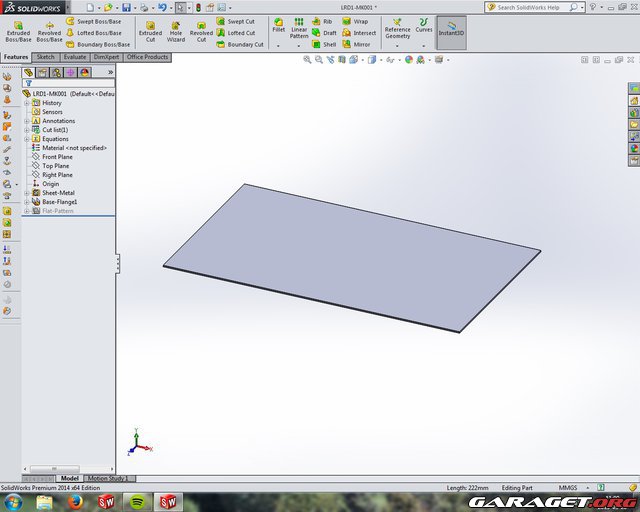The height and width of the screenshot is (512, 640).
Task: Select the Mirror feature
Action: 355,44
